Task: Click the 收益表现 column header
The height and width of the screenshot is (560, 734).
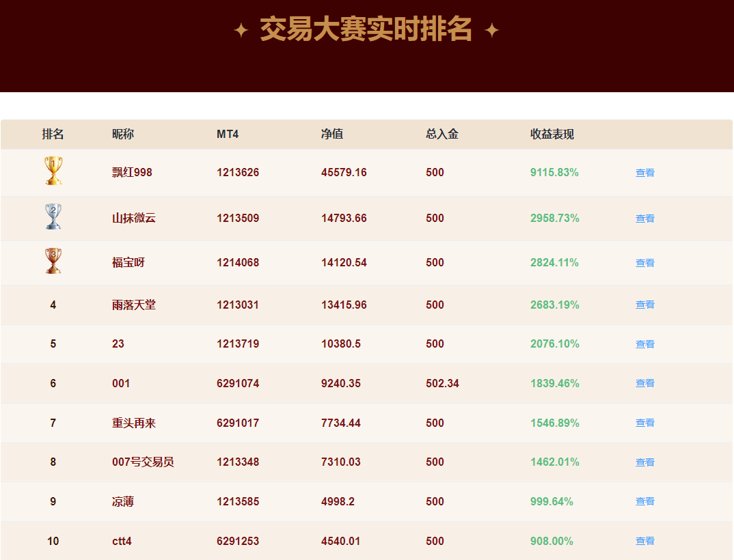Action: [554, 135]
